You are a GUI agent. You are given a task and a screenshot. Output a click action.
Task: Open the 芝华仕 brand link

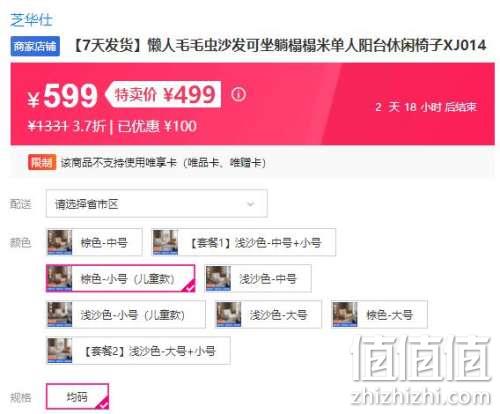coord(31,20)
